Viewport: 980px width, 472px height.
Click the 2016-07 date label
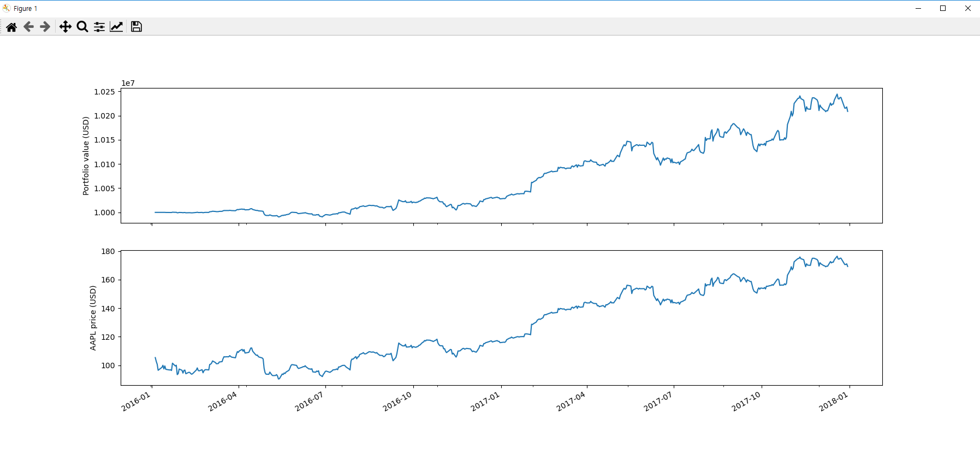309,402
